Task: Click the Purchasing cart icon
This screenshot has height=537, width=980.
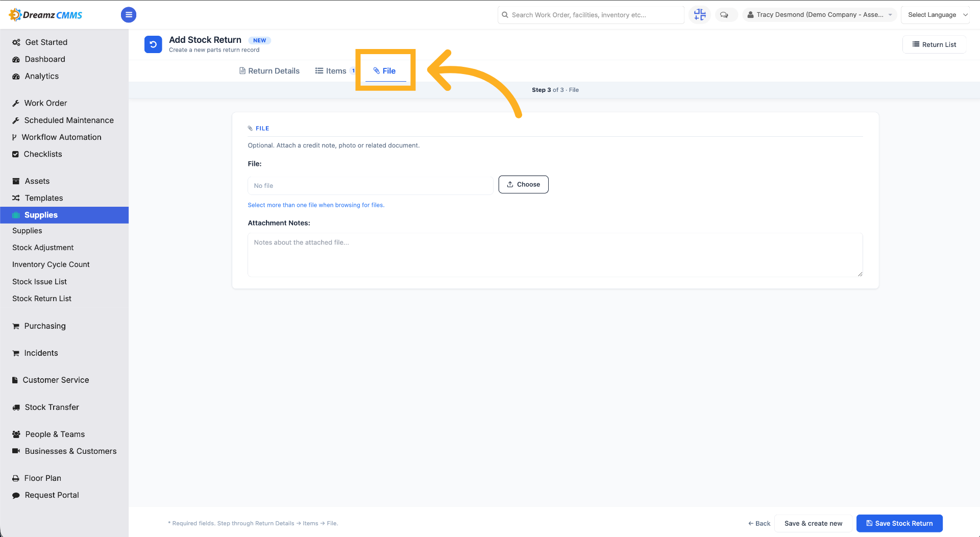Action: click(16, 326)
